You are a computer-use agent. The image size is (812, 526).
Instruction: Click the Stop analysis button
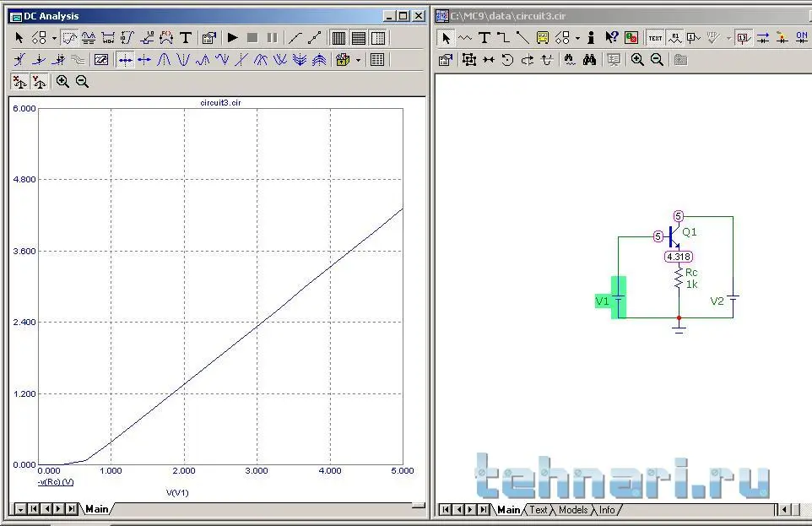pyautogui.click(x=252, y=38)
